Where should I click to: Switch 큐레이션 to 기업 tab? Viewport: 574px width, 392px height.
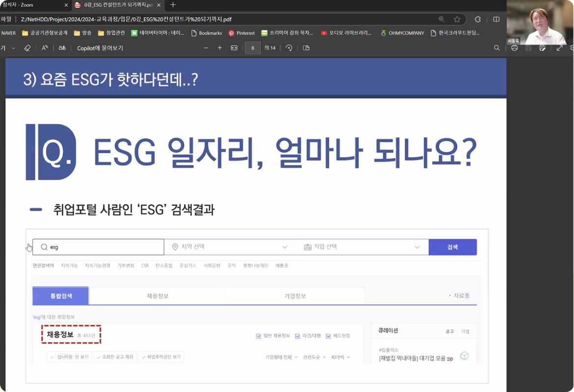pos(465,331)
